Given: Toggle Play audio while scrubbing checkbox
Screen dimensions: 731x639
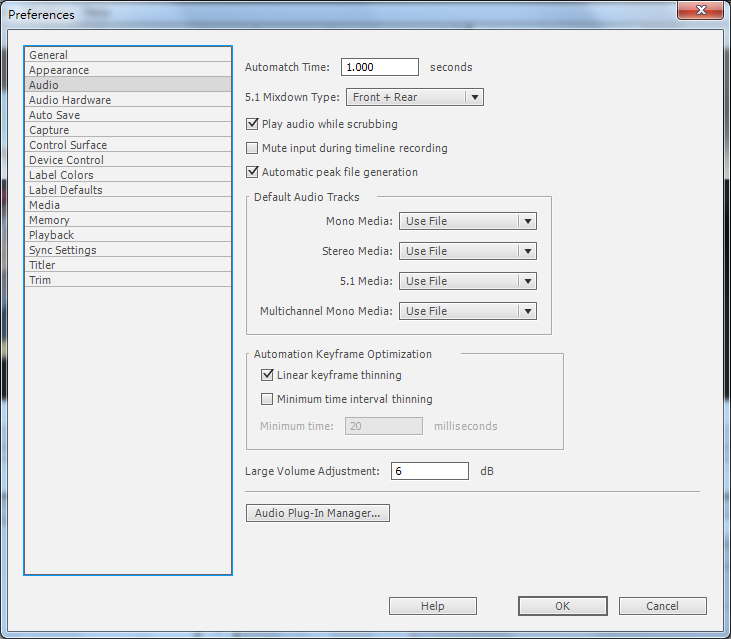Looking at the screenshot, I should (252, 124).
